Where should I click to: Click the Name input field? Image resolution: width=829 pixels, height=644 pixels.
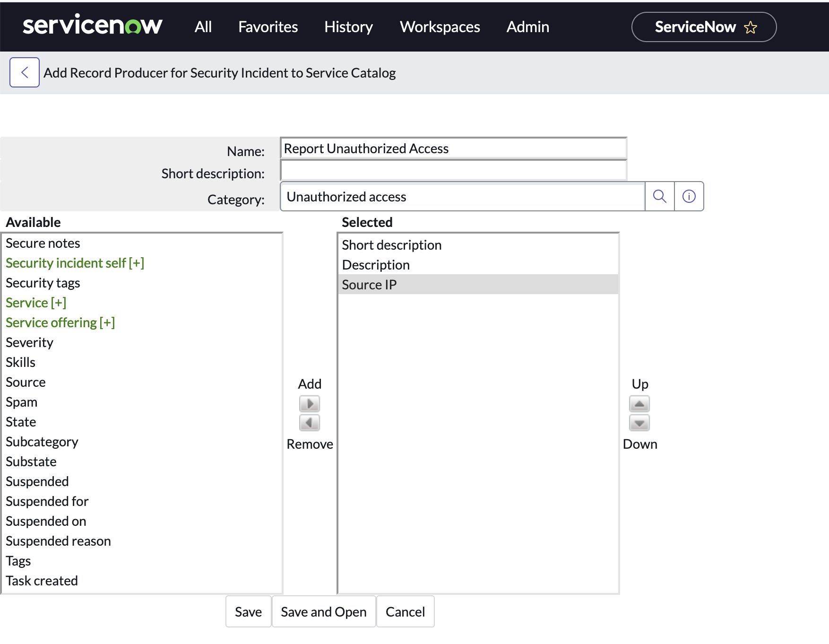pos(453,148)
